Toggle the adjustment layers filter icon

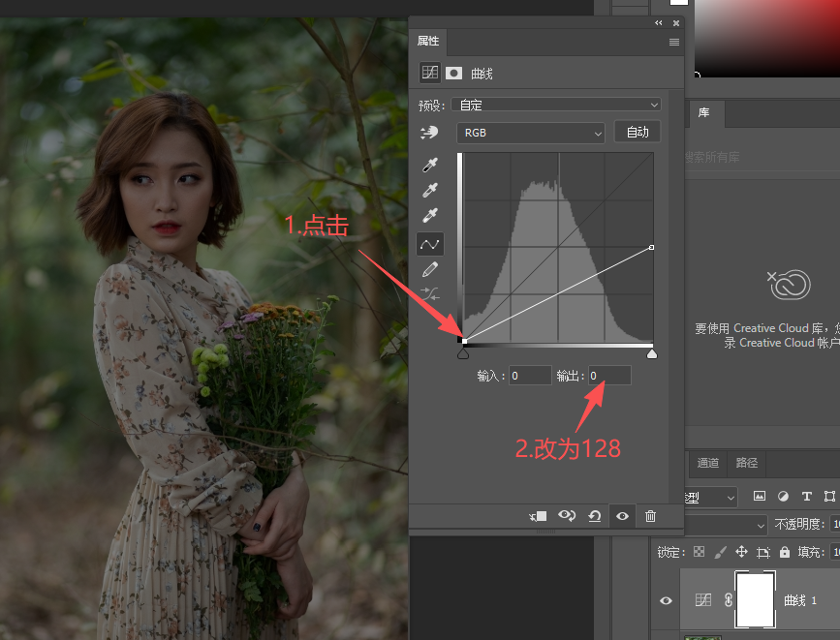pos(783,497)
